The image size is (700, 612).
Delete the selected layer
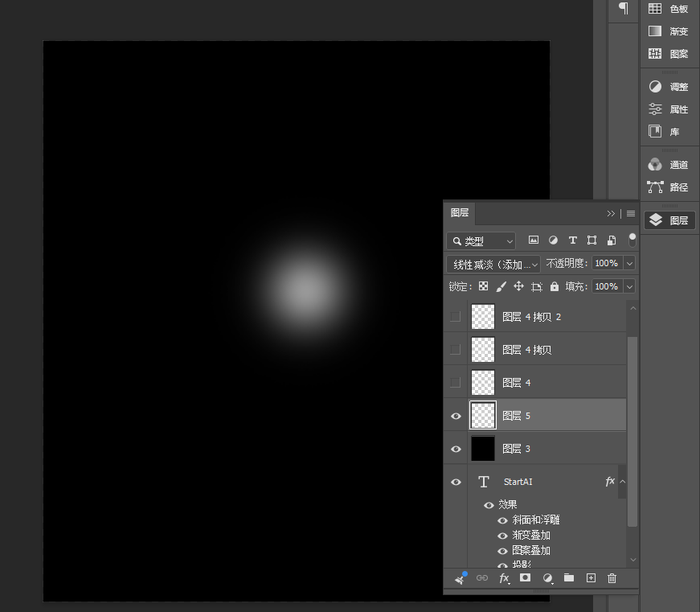pos(612,578)
